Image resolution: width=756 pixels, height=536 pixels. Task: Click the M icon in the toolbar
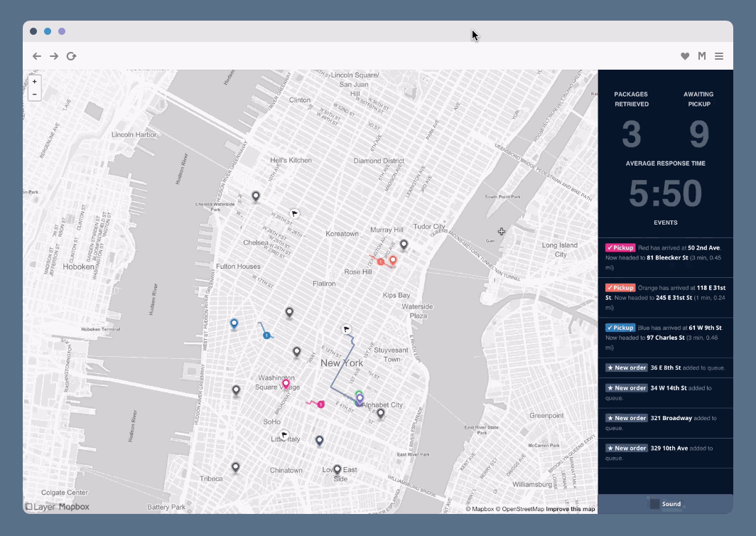[x=702, y=56]
